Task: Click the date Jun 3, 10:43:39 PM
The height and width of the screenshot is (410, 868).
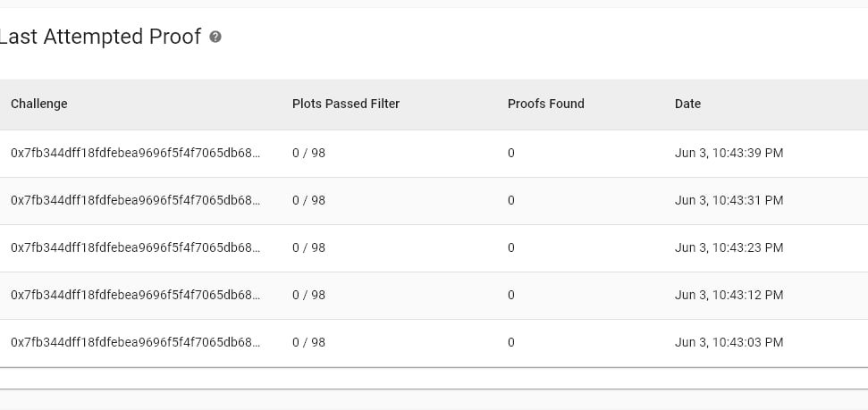Action: 729,153
